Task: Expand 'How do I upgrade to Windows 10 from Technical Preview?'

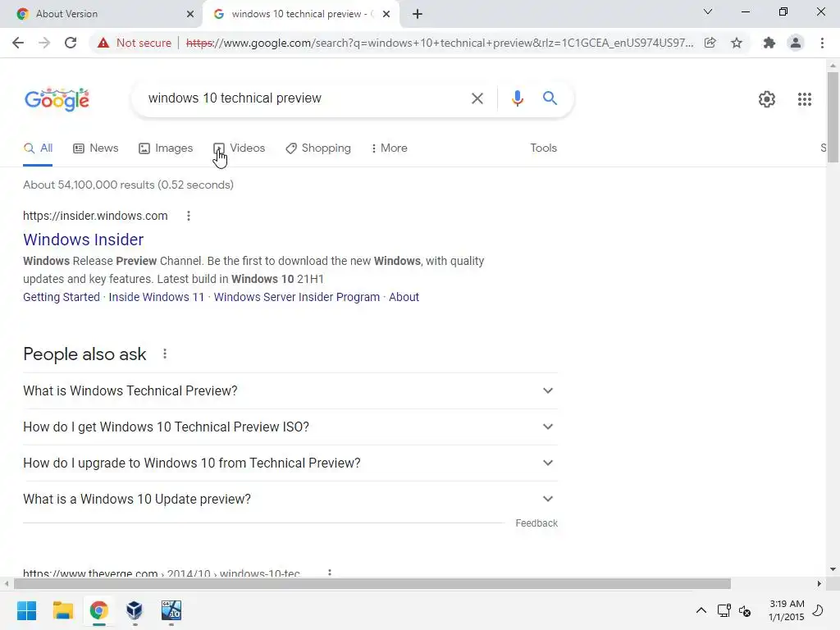Action: (x=290, y=463)
